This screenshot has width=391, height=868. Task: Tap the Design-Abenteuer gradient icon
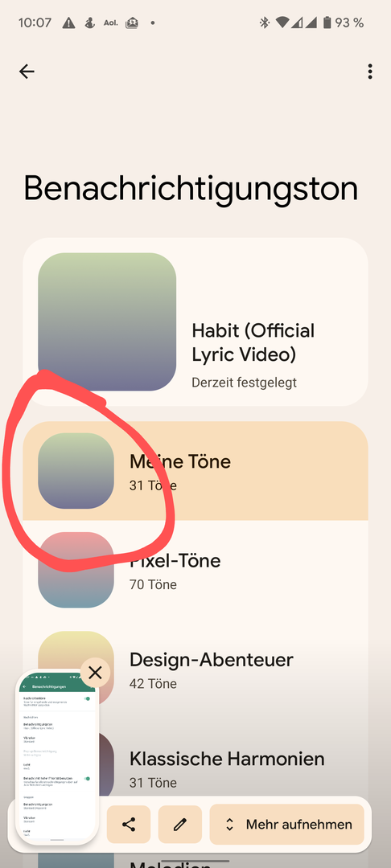[x=76, y=669]
